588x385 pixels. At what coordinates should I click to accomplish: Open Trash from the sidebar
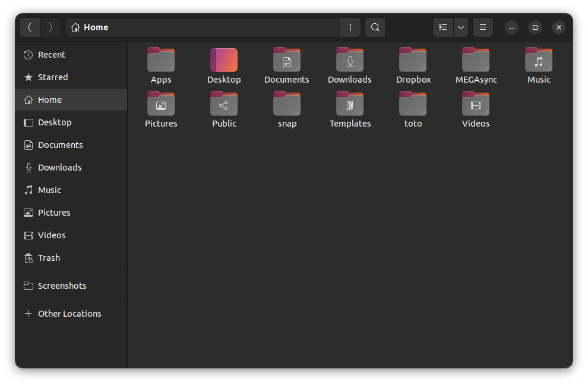[x=49, y=258]
